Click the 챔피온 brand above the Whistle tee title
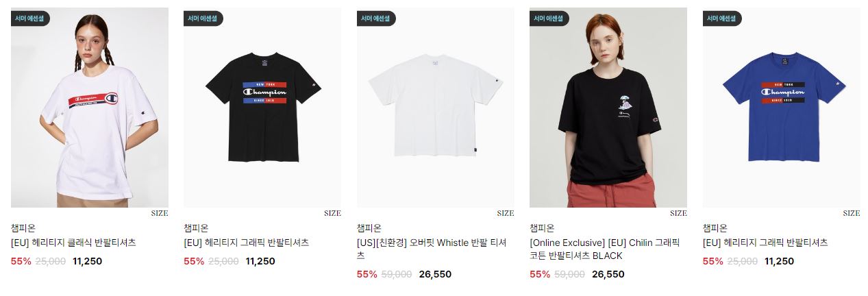 (x=369, y=228)
